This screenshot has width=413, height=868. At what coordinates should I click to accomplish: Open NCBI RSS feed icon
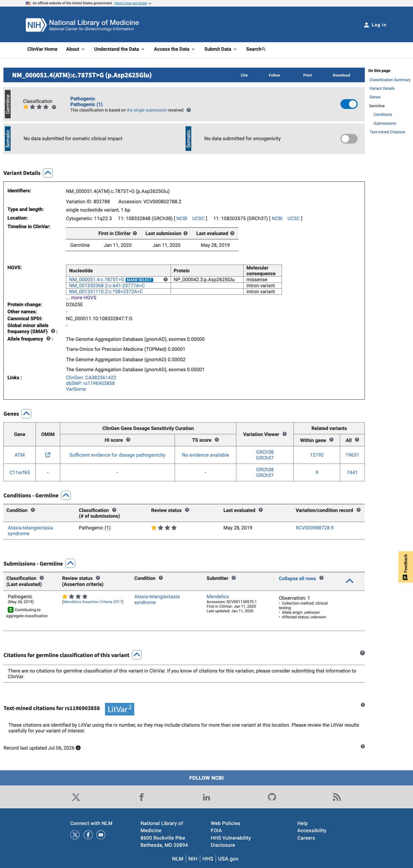coord(337,797)
